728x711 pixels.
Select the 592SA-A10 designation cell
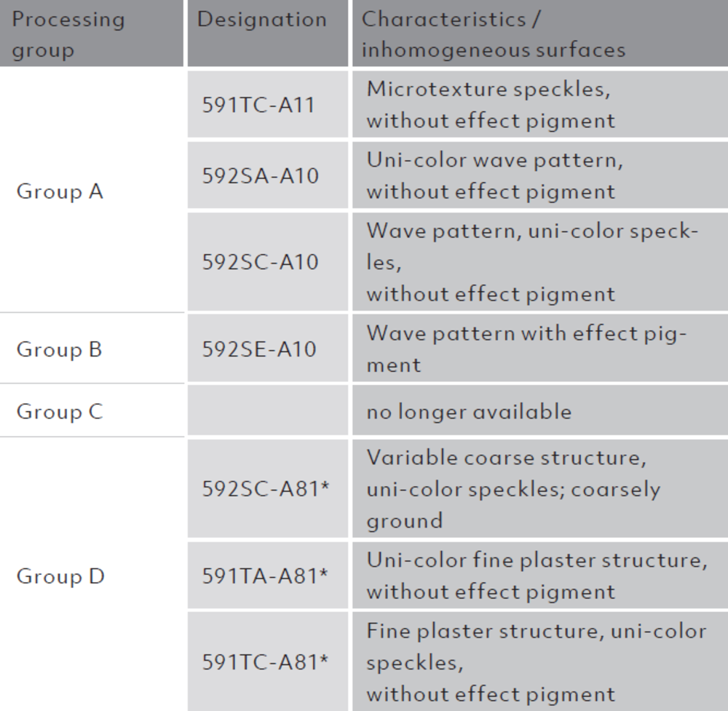point(261,176)
